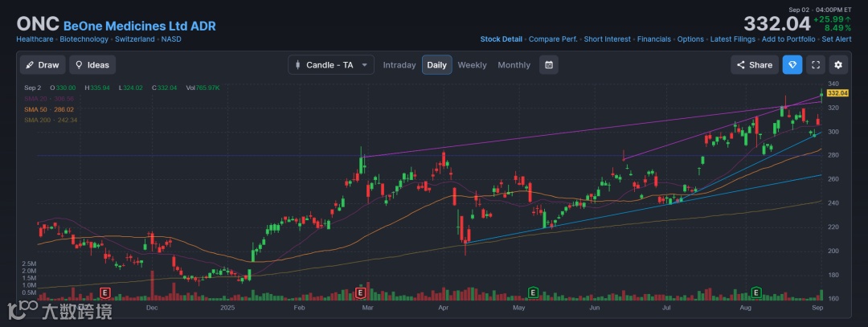Viewport: 868px width, 327px height.
Task: Click the blue diamond premium icon
Action: pyautogui.click(x=792, y=65)
